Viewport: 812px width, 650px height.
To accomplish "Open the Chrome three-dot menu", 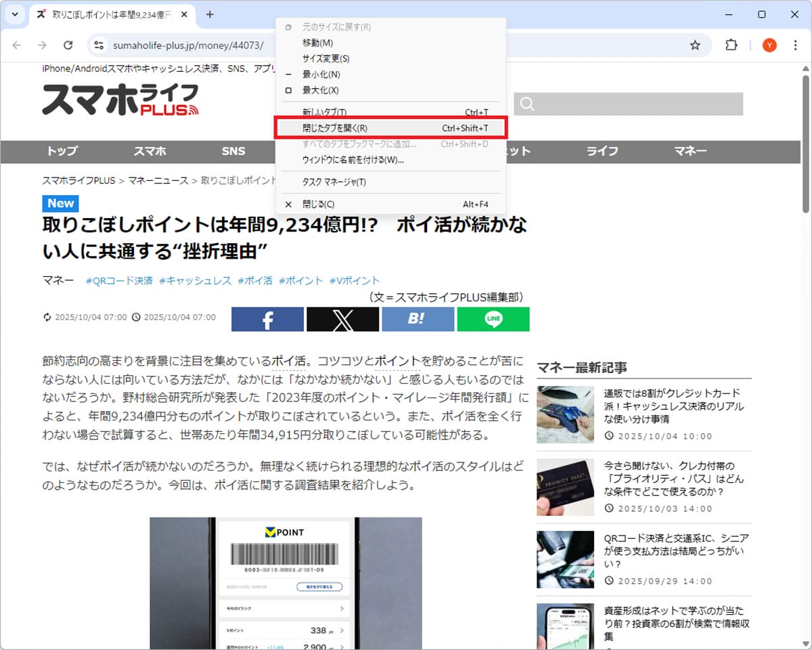I will coord(796,45).
